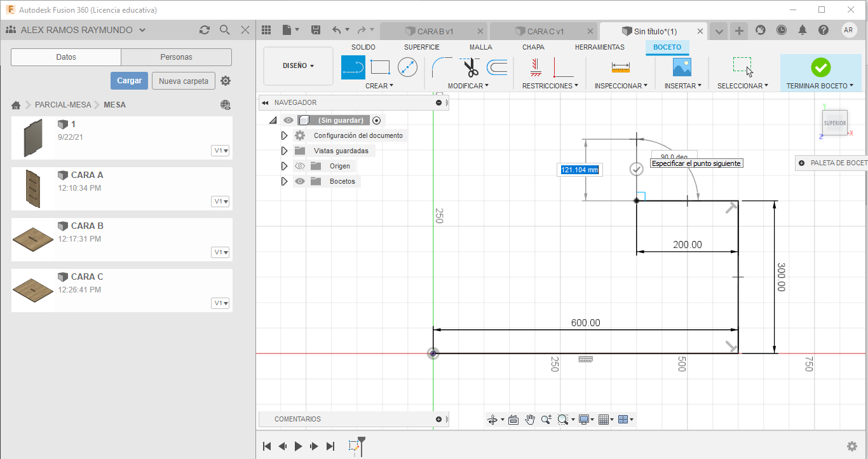Click the Cargar upload button
Viewport: 868px width, 459px height.
click(129, 81)
